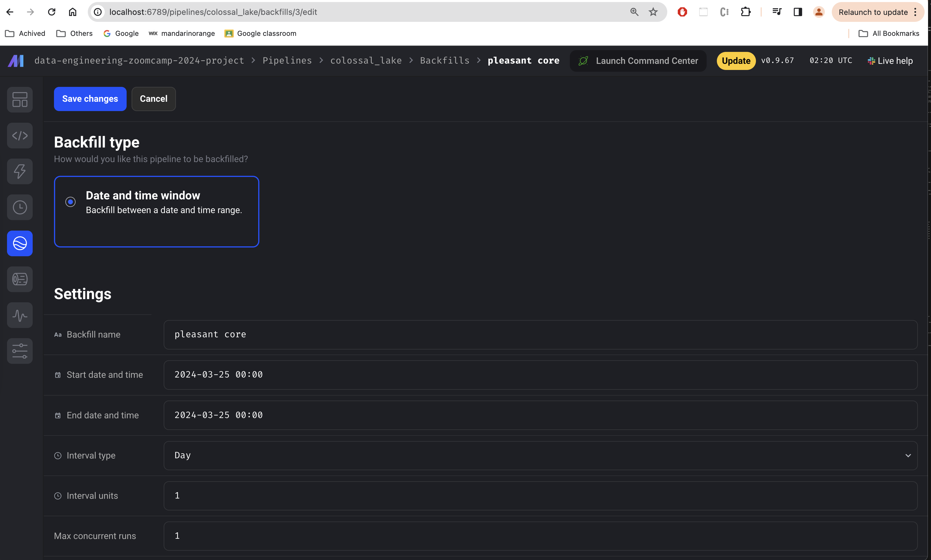931x560 pixels.
Task: Open the runs clock sidebar icon
Action: (20, 207)
